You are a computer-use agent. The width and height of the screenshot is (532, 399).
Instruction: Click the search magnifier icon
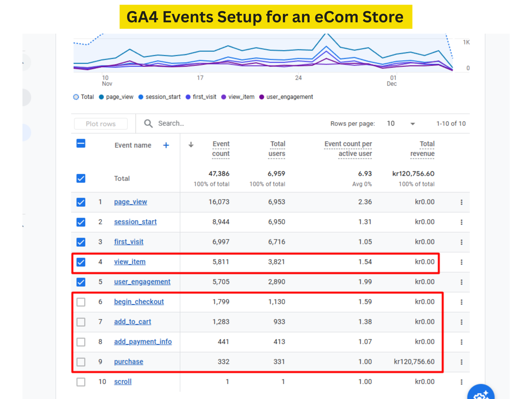point(148,124)
